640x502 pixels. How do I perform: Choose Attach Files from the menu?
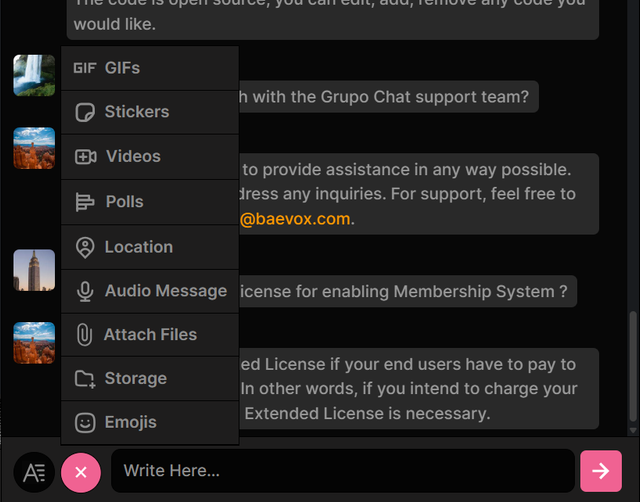(150, 335)
